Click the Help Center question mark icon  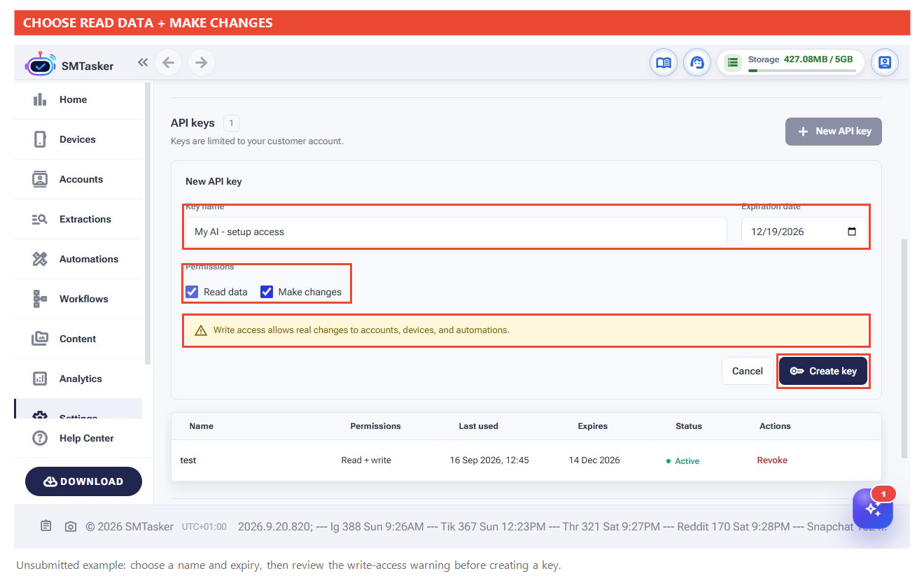coord(40,438)
